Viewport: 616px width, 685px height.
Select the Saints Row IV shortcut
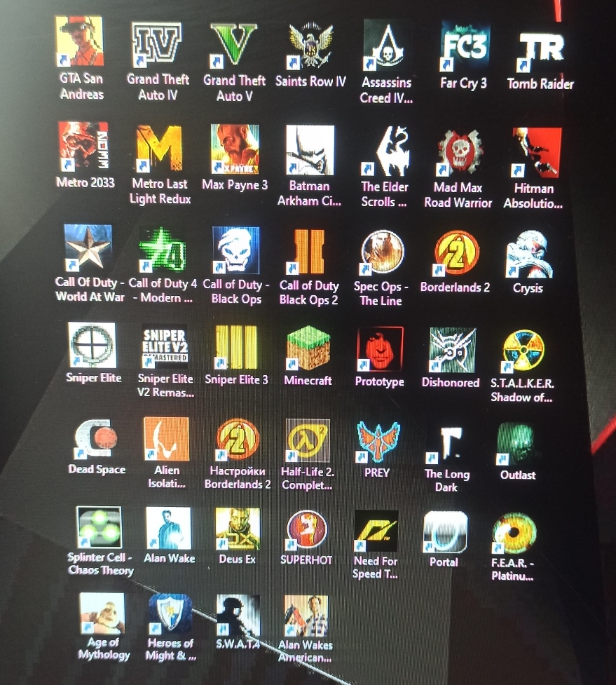coord(310,46)
